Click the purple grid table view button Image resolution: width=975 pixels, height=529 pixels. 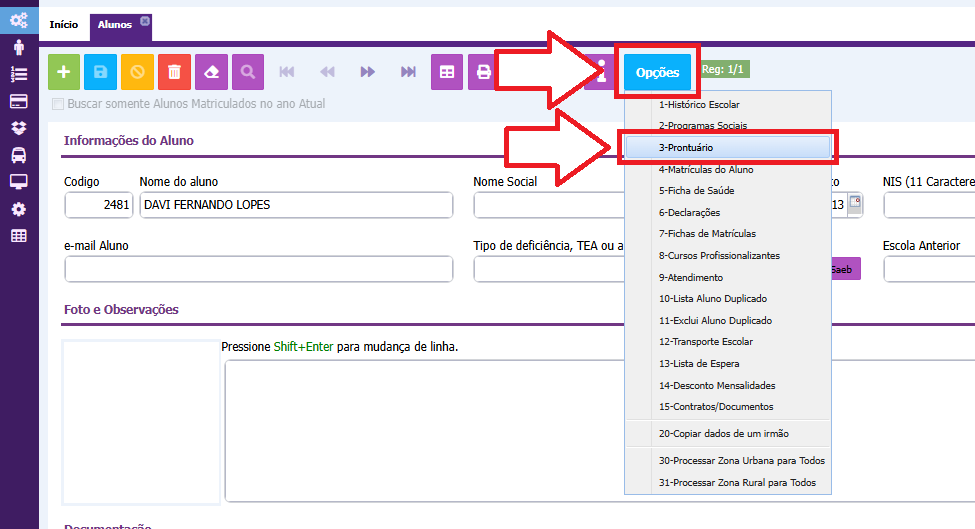coord(447,72)
